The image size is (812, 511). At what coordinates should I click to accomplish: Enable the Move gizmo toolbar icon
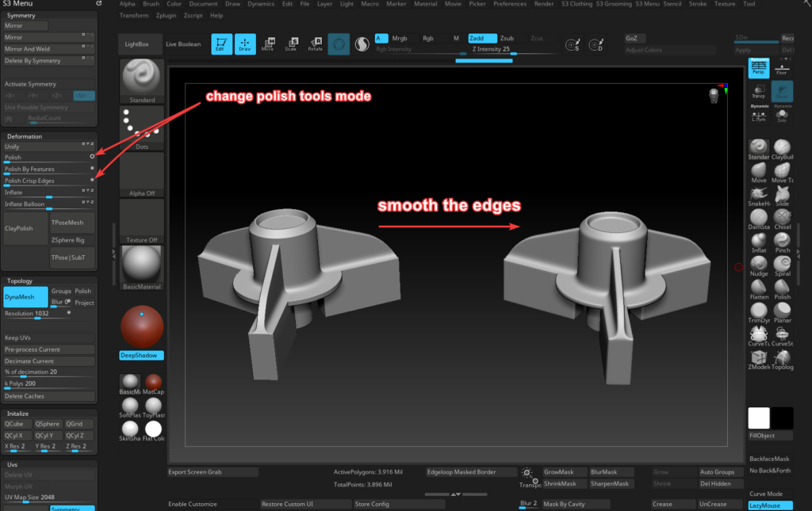coord(269,44)
